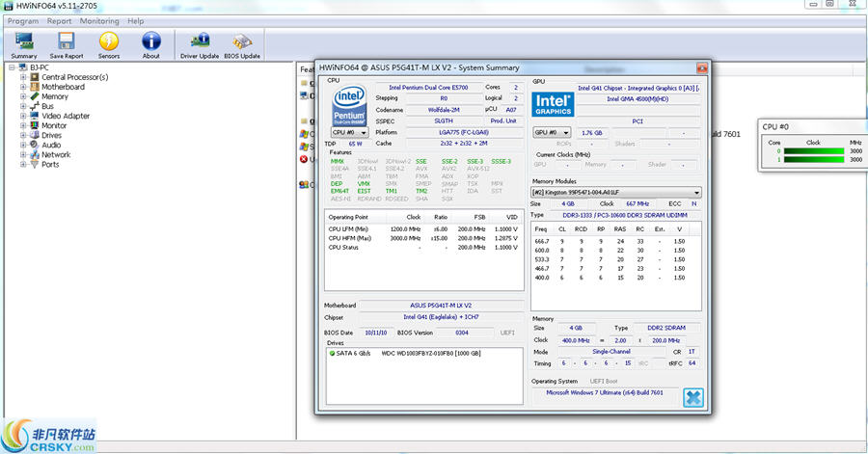Open the Report menu

[x=59, y=21]
